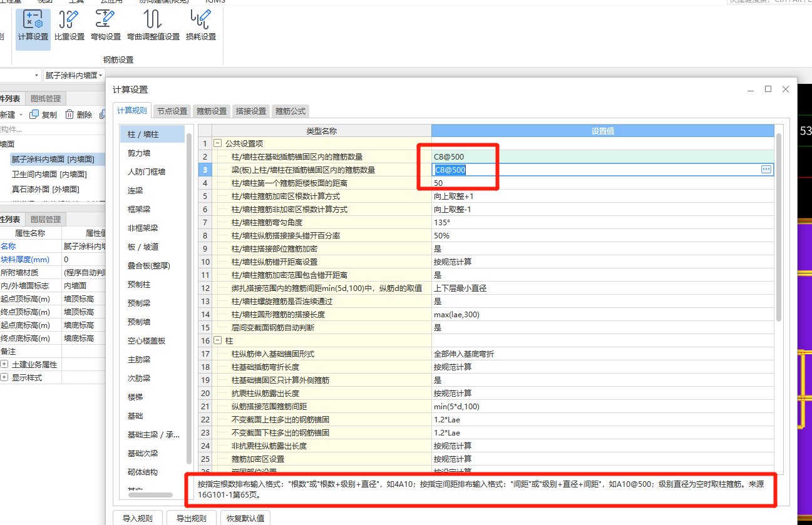Select 次肋梁 category
812x525 pixels.
(152, 378)
